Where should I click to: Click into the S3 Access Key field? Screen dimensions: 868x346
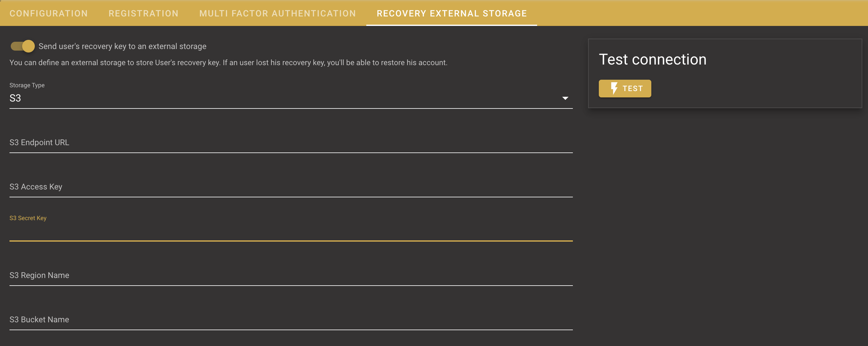[x=291, y=187]
